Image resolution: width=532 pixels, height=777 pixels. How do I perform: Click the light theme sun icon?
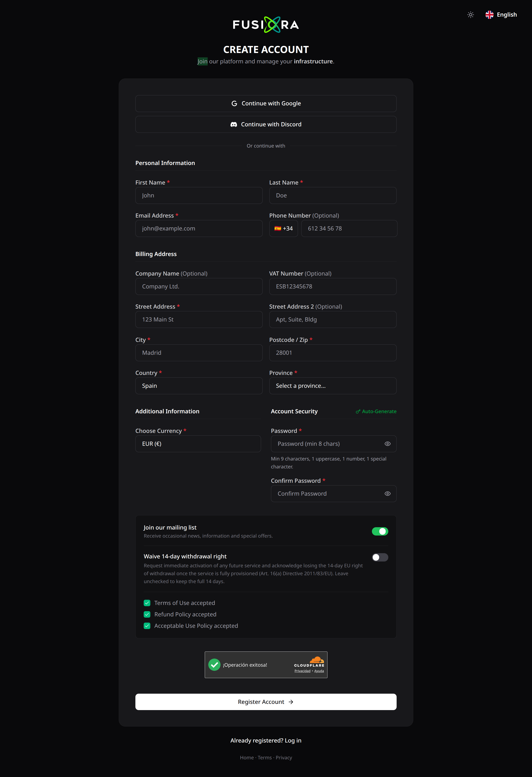[x=471, y=15]
